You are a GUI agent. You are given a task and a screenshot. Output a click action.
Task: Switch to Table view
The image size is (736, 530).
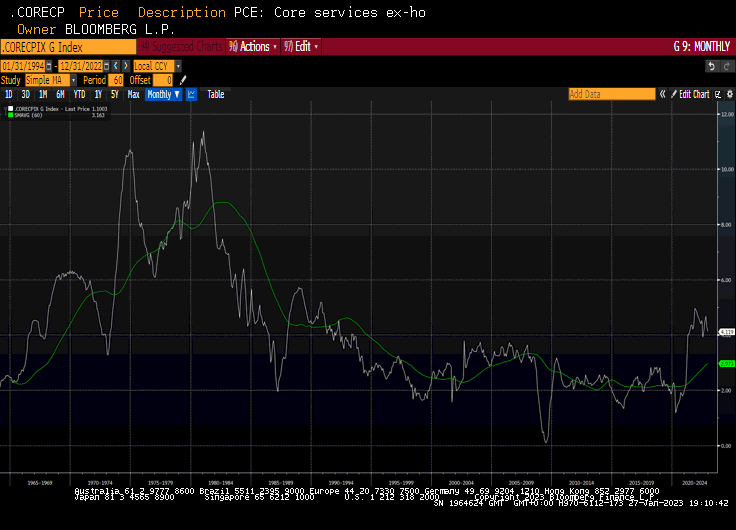point(216,94)
